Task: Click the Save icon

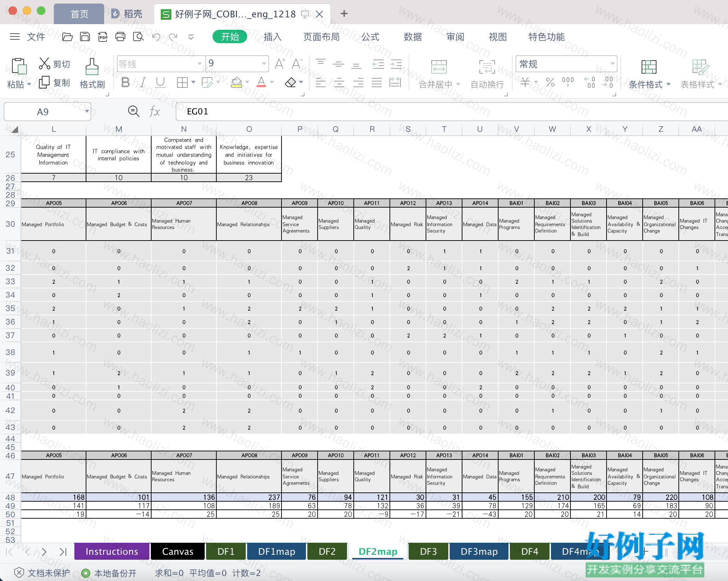Action: pyautogui.click(x=85, y=37)
